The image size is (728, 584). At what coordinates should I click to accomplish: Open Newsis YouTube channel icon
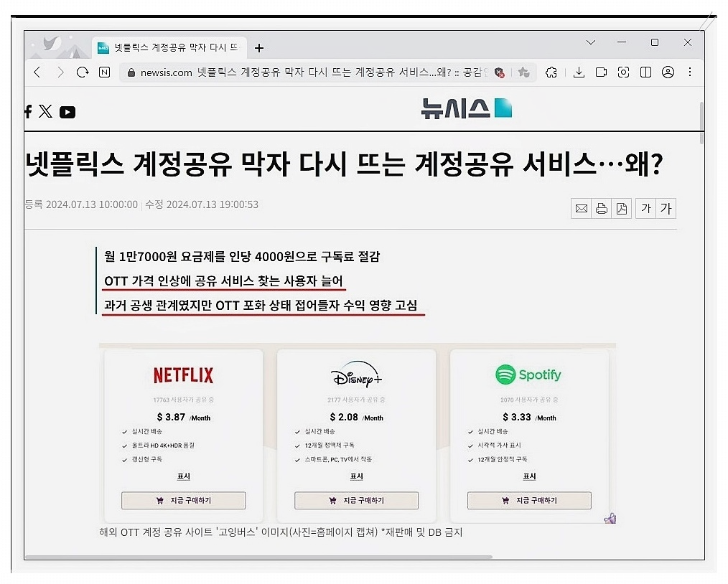point(67,112)
